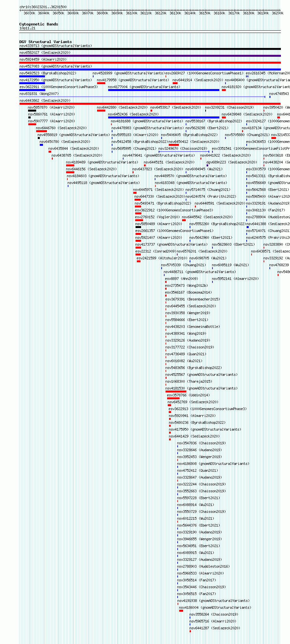Open nsv4752412 (Quan2021) label
Screen dimensions: 290x644
point(198,470)
